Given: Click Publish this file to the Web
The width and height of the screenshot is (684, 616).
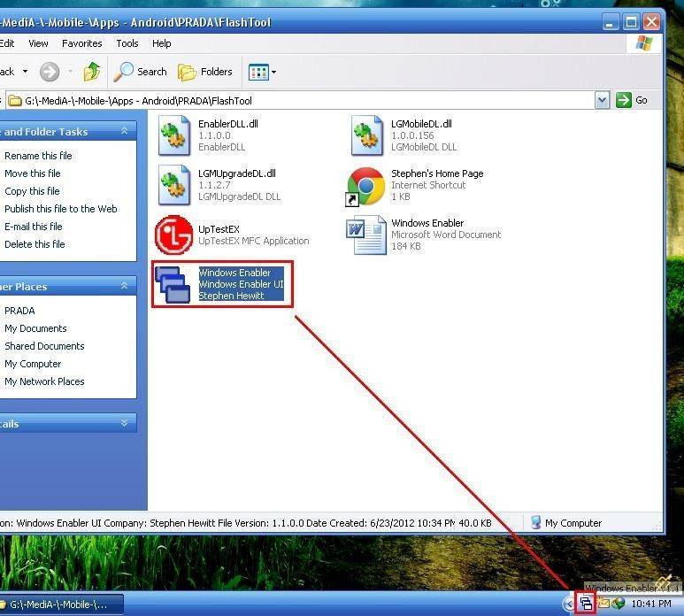Looking at the screenshot, I should pyautogui.click(x=61, y=209).
